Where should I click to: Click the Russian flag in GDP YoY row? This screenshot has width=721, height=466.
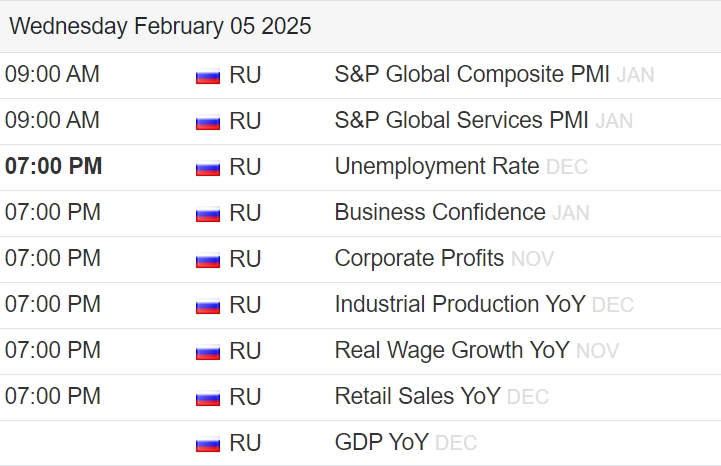click(x=207, y=444)
